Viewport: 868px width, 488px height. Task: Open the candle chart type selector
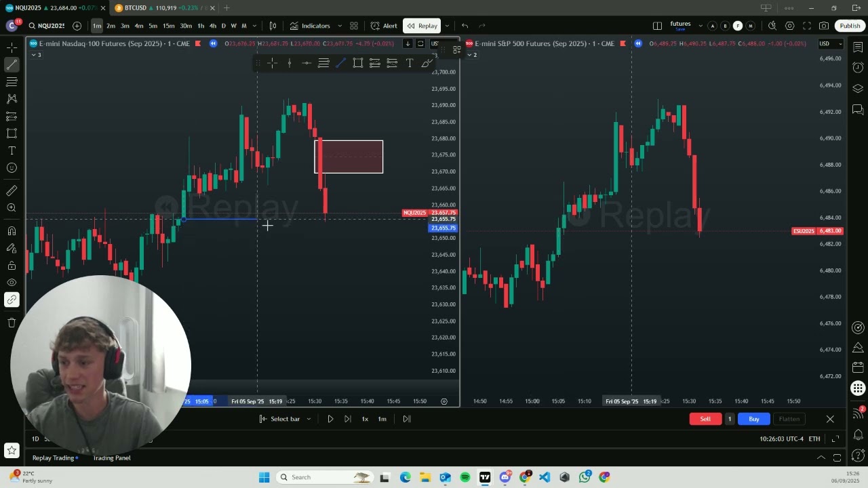273,26
